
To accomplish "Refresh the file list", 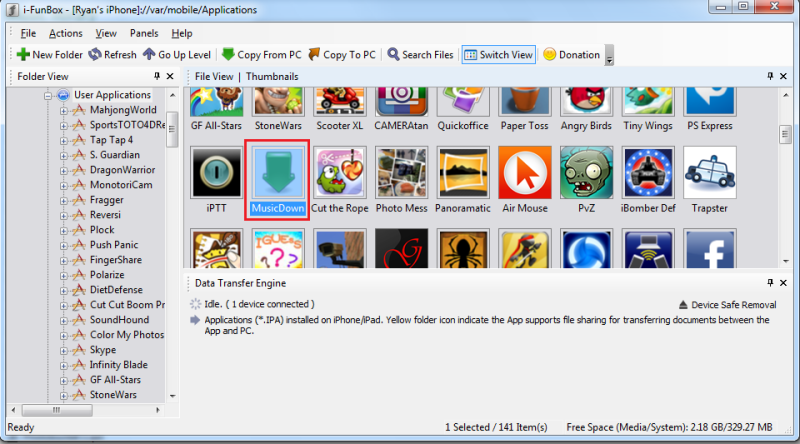I will pyautogui.click(x=112, y=55).
